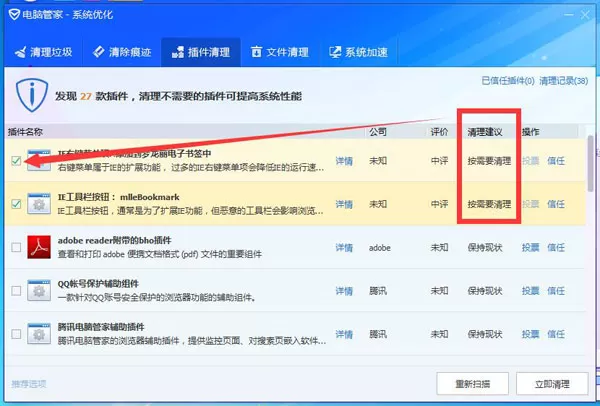This screenshot has width=600, height=406.
Task: Click 信任 for the IE右键菜单 plugin
Action: pos(556,161)
